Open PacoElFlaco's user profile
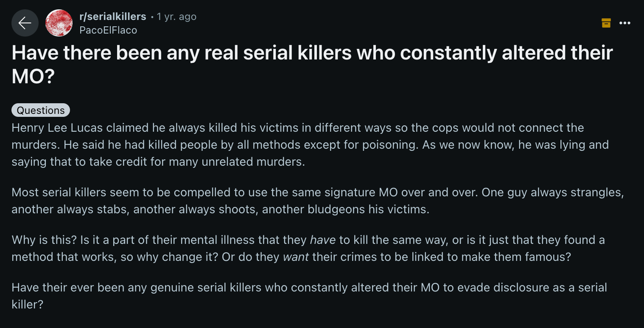The width and height of the screenshot is (644, 328). [108, 30]
